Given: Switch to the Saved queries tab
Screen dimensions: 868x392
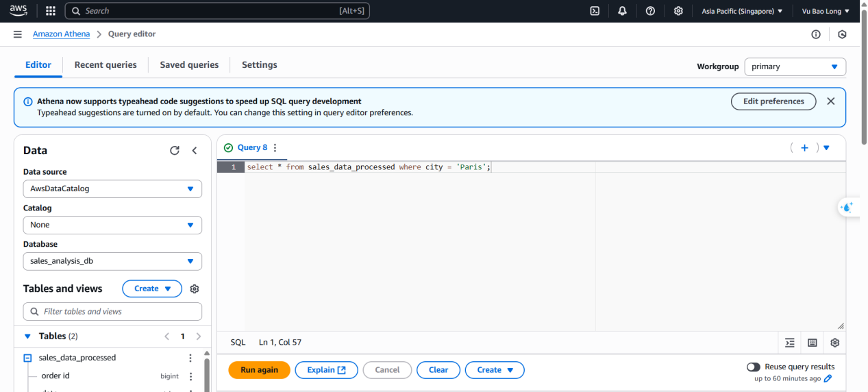Looking at the screenshot, I should point(189,65).
